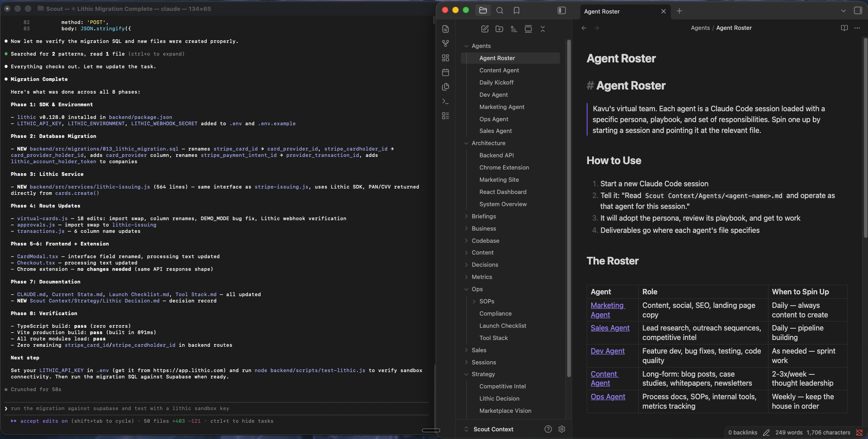Click the 0 backlinks status bar item
The image size is (868, 439).
click(743, 433)
